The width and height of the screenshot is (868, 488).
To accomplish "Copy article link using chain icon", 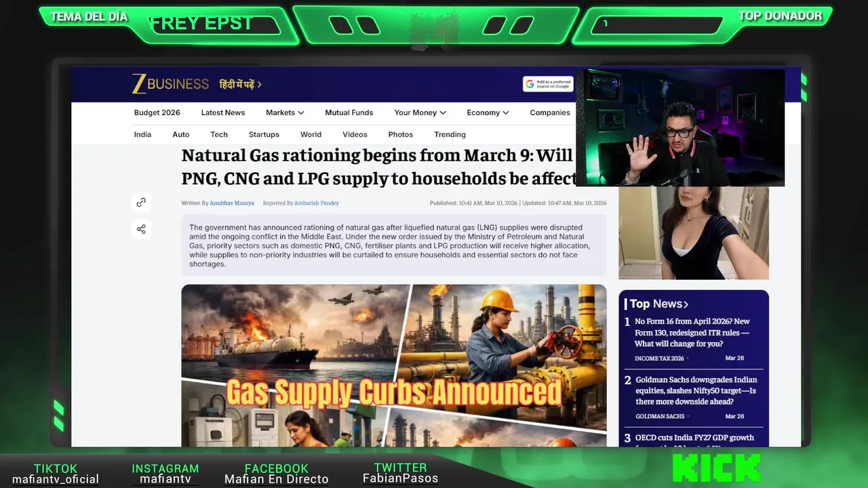I will click(141, 202).
